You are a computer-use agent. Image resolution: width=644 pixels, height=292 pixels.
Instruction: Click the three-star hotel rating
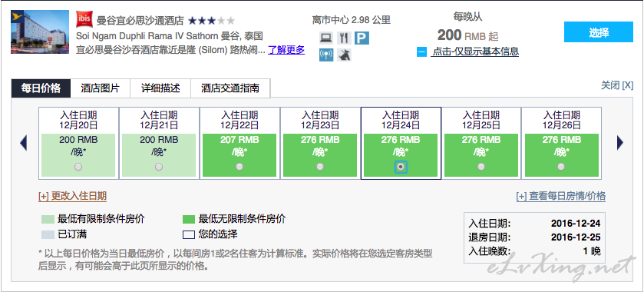[x=212, y=20]
